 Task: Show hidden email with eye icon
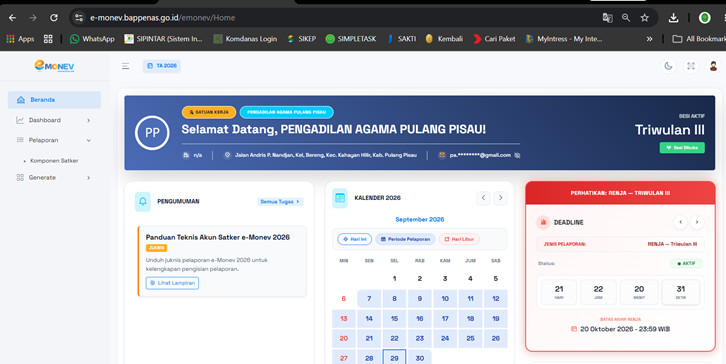point(517,155)
